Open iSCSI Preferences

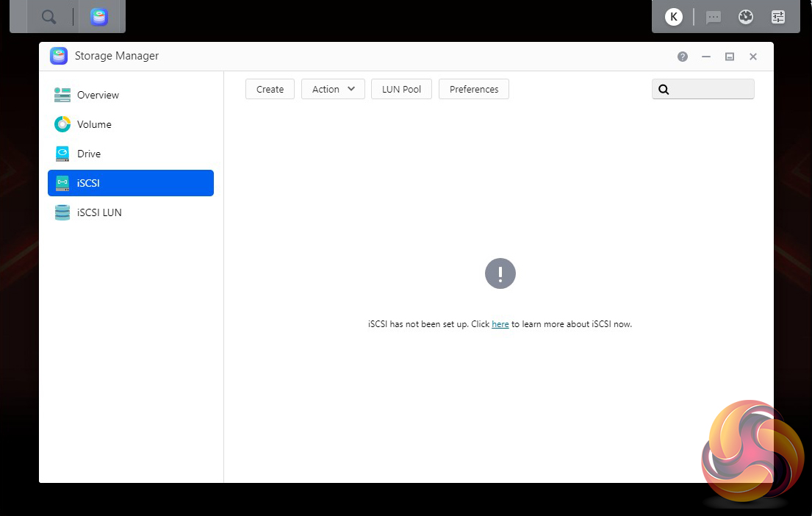click(474, 89)
